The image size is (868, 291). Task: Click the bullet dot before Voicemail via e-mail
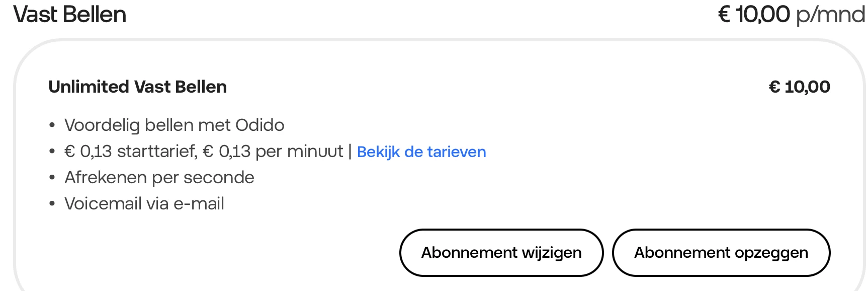pos(52,204)
